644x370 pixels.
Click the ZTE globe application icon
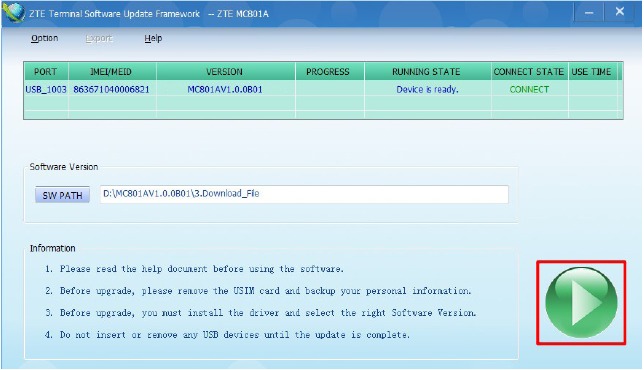[x=14, y=12]
